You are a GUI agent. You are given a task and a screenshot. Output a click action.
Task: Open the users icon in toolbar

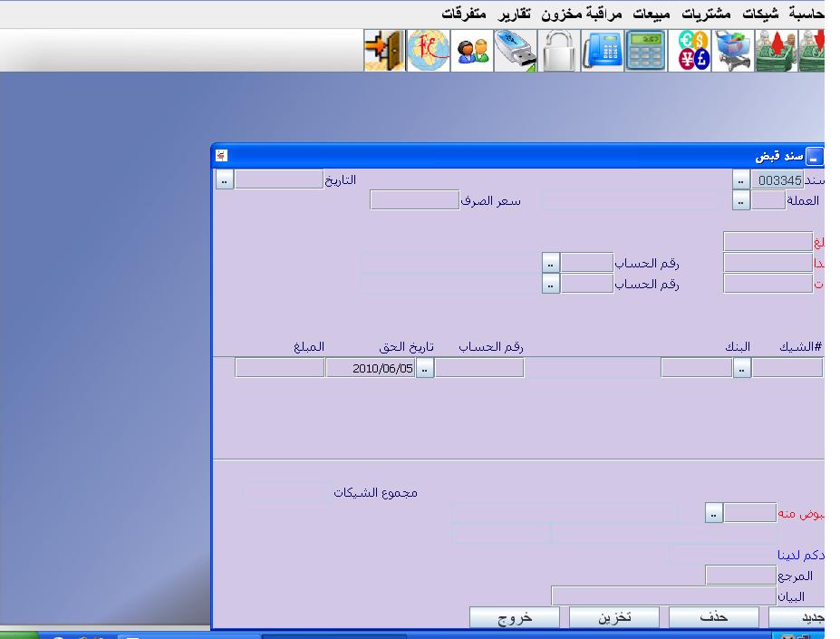[x=472, y=51]
